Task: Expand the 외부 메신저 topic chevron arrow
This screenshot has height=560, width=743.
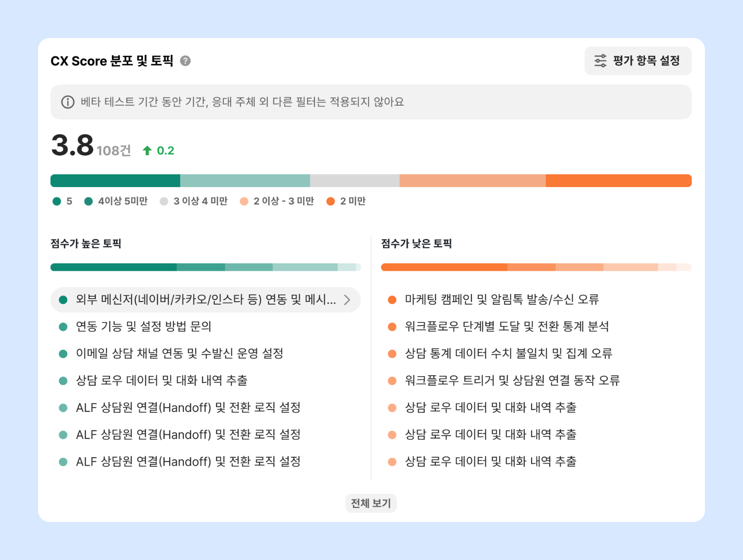Action: pos(347,300)
